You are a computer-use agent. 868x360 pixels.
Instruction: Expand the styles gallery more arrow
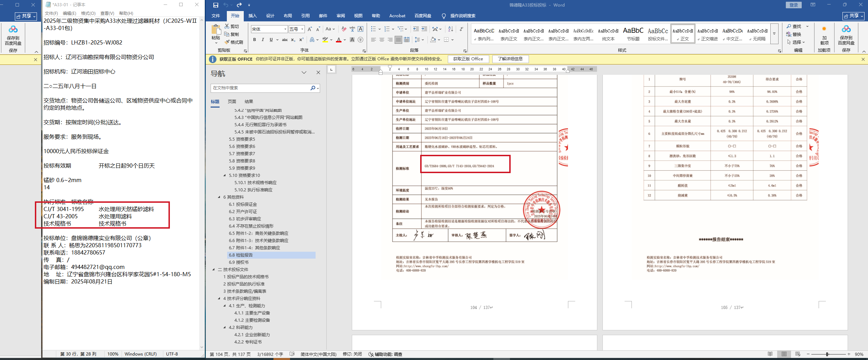(x=774, y=34)
